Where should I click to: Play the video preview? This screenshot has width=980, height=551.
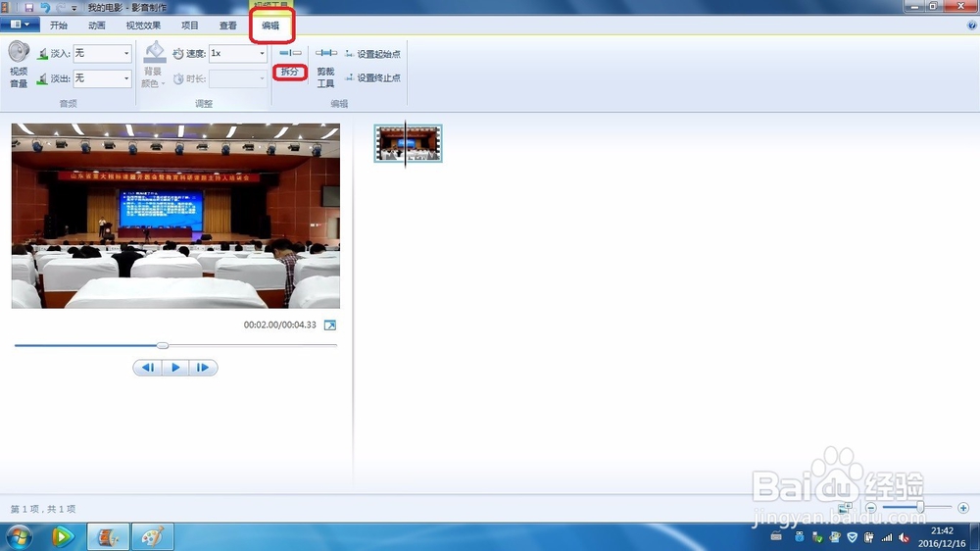(x=175, y=368)
